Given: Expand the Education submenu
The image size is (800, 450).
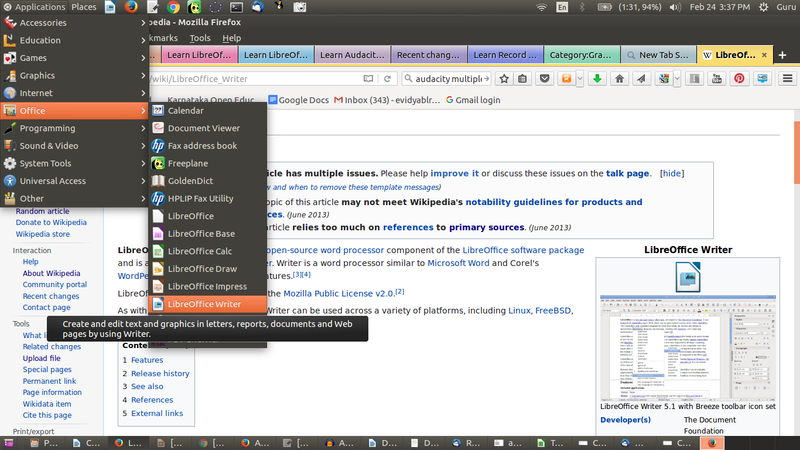Looking at the screenshot, I should click(74, 40).
